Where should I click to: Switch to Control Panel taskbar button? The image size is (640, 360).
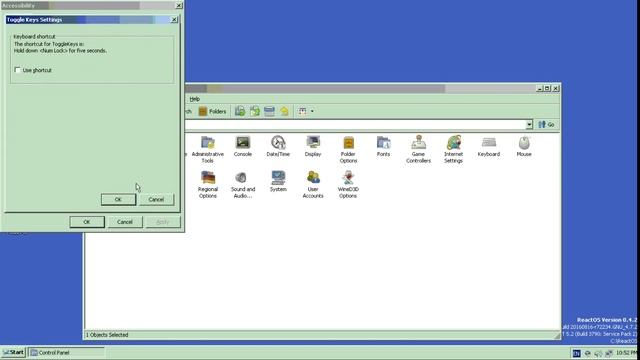[67, 352]
